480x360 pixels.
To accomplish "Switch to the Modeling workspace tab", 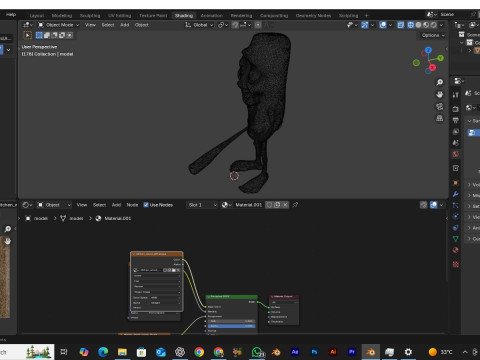I will pyautogui.click(x=62, y=16).
